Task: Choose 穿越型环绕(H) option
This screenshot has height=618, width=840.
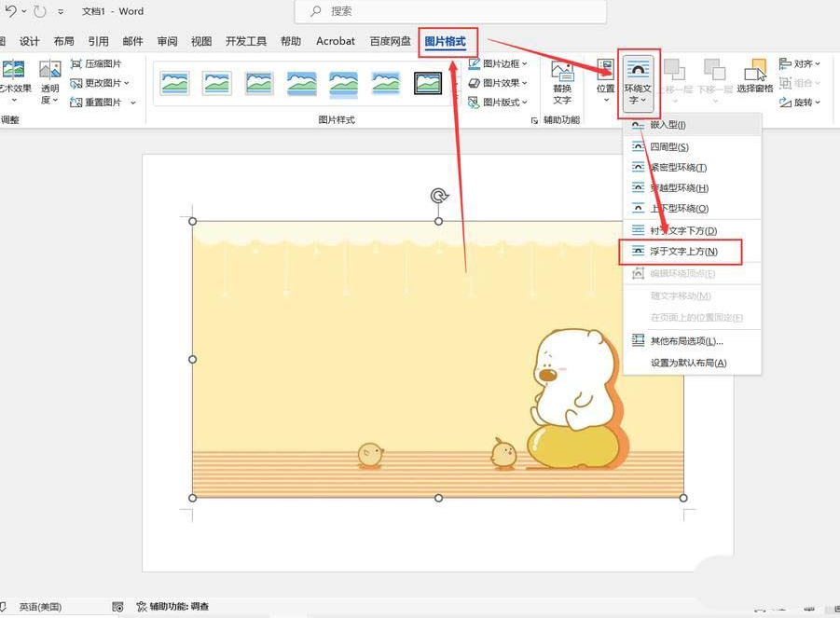Action: (x=692, y=188)
